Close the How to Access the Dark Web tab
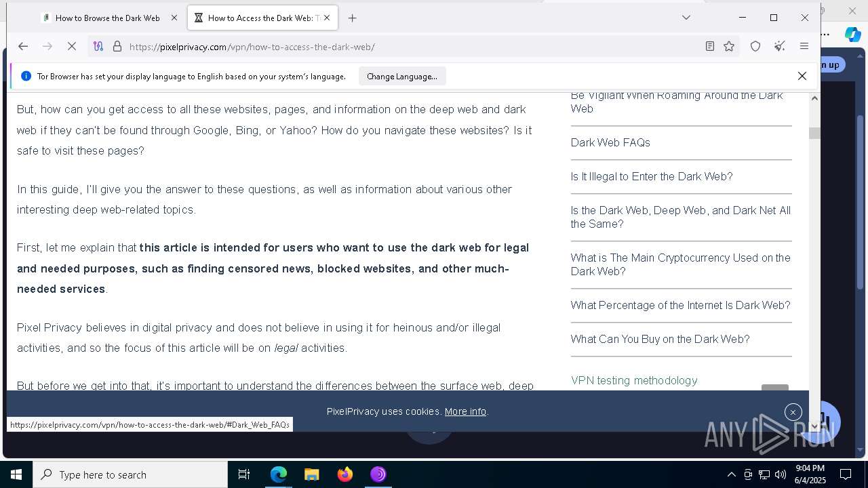868x488 pixels. pyautogui.click(x=327, y=18)
